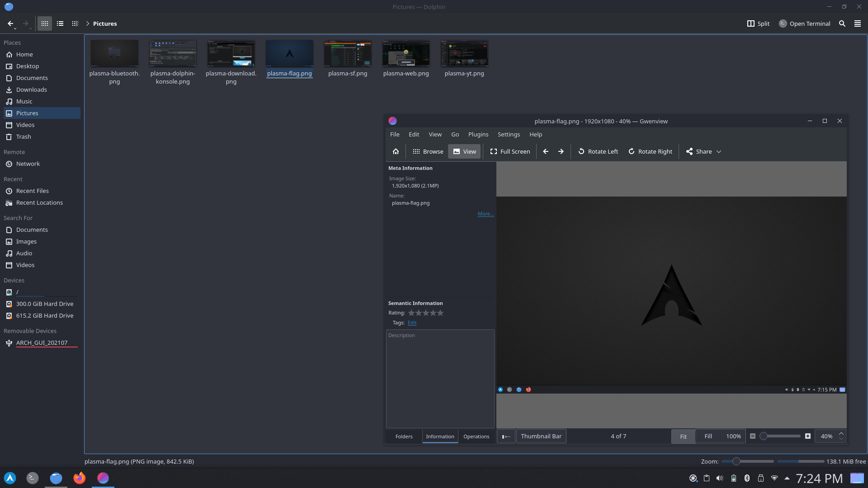This screenshot has height=488, width=868.
Task: Open Dolphin's hamburger menu
Action: (857, 23)
